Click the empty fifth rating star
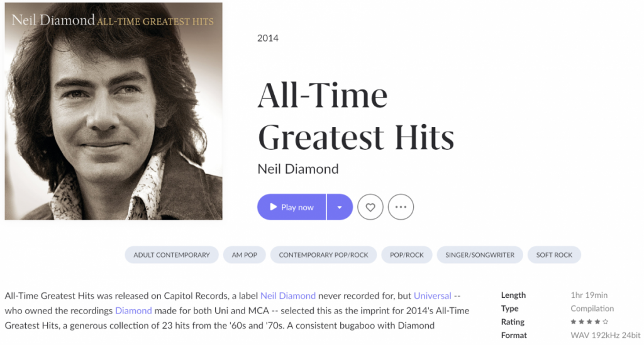Viewport: 644px width, 345px height. coord(606,322)
